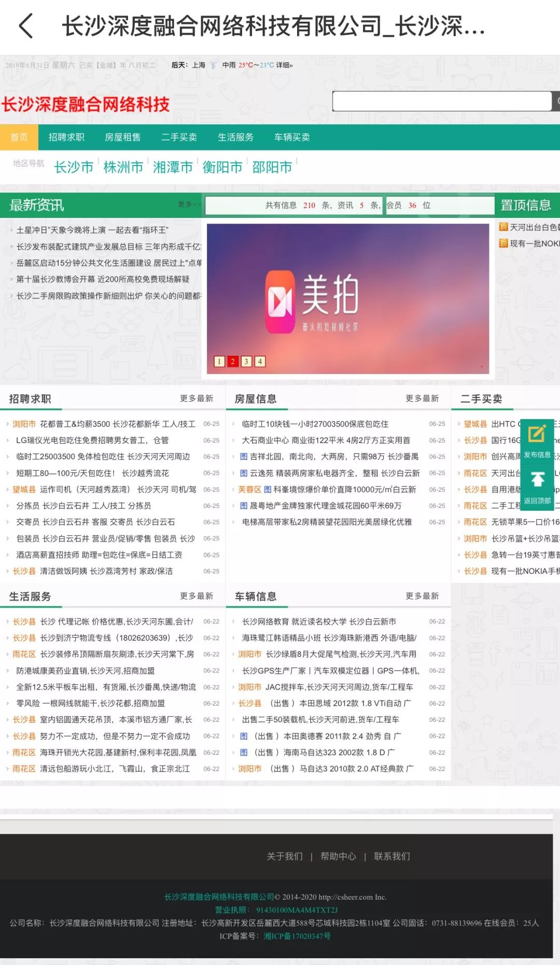Image resolution: width=560 pixels, height=965 pixels.
Task: Select region 邵阳市
Action: (x=272, y=167)
